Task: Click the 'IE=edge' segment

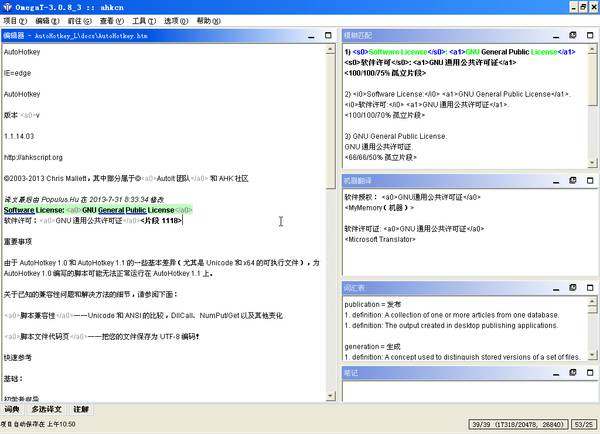Action: coord(17,73)
